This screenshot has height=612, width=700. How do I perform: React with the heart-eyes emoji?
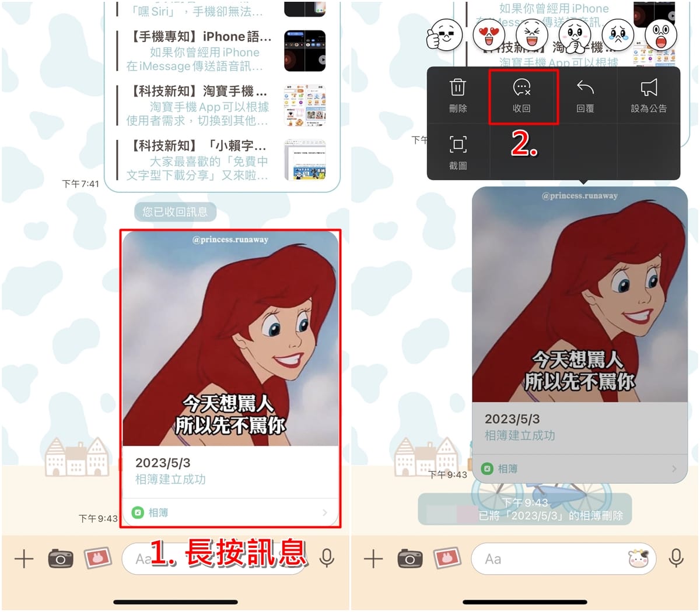pos(488,35)
